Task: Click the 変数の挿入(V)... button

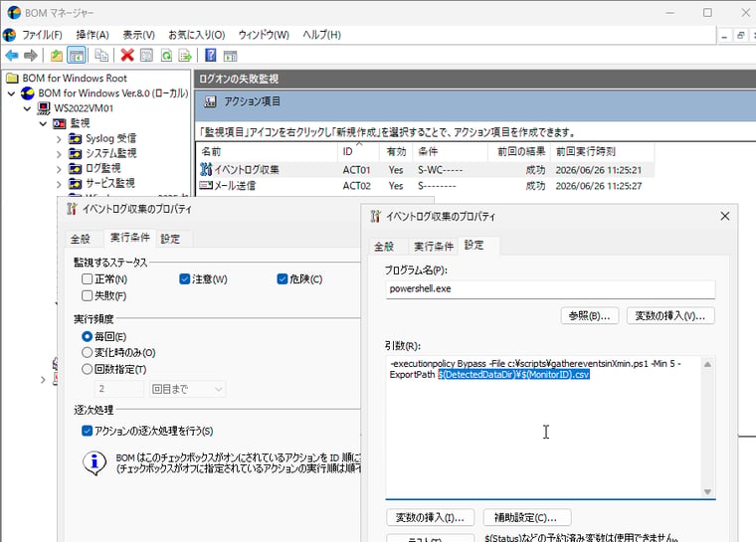Action: [x=670, y=316]
